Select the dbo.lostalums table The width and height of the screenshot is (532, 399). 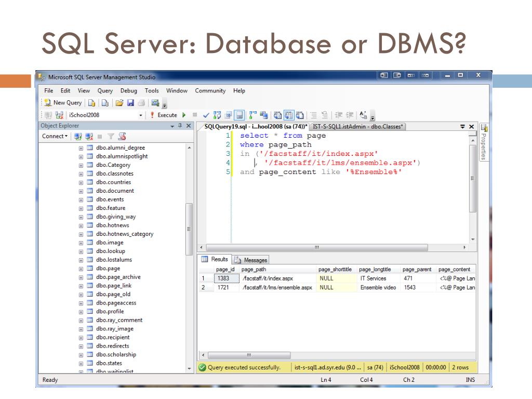pos(114,260)
